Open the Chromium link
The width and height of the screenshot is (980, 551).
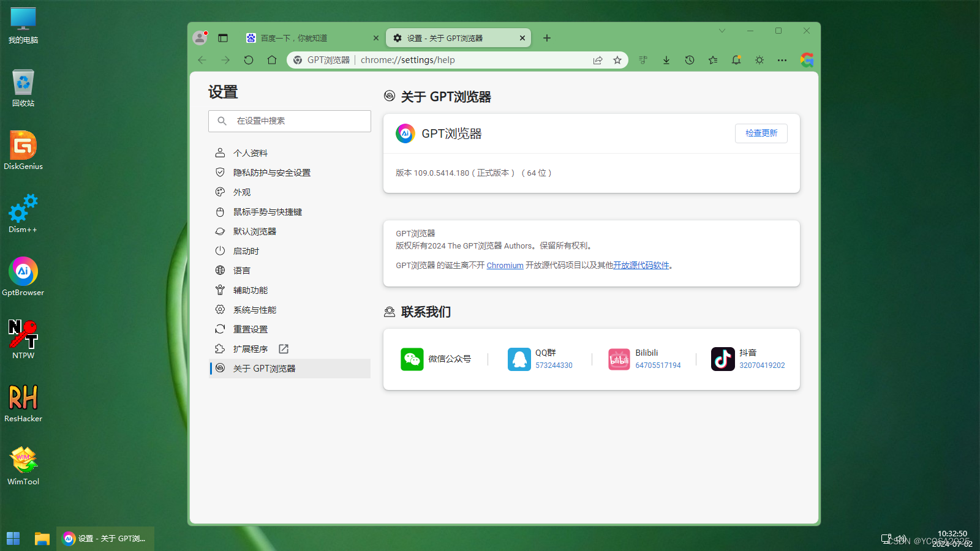[x=505, y=266]
